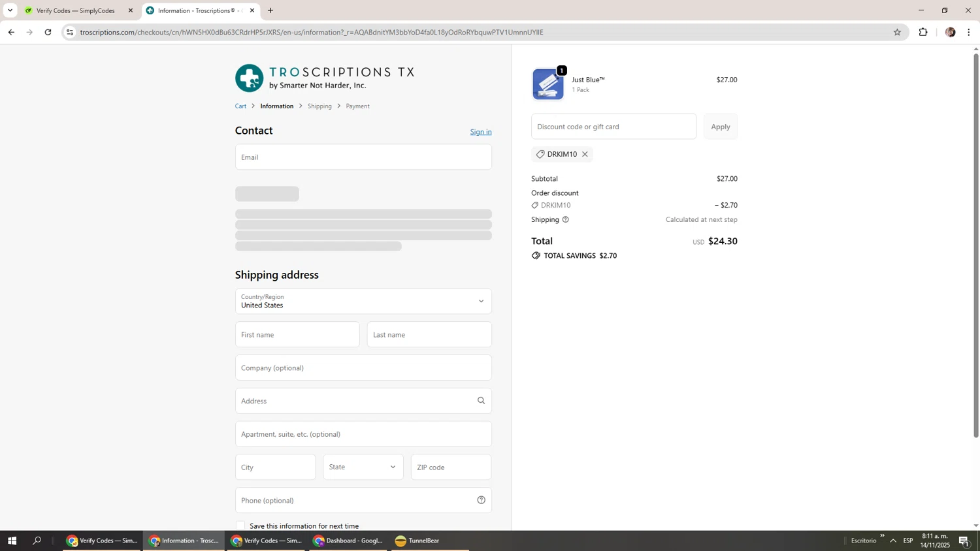The width and height of the screenshot is (980, 551).
Task: Click the shipping help question icon
Action: pos(566,219)
